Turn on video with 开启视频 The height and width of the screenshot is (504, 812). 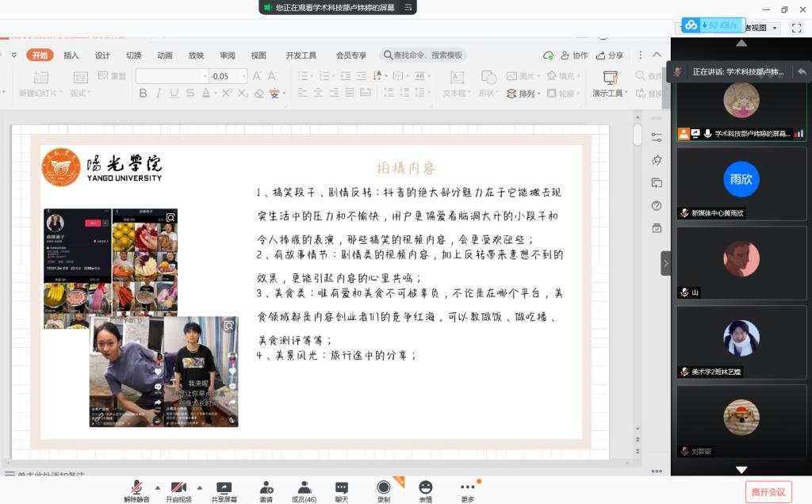tap(178, 487)
